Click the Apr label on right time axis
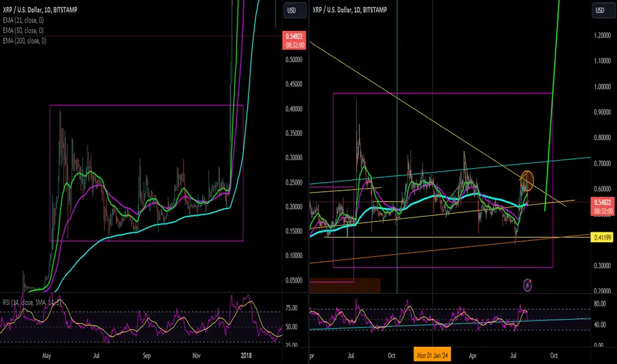This screenshot has width=617, height=364. 473,356
